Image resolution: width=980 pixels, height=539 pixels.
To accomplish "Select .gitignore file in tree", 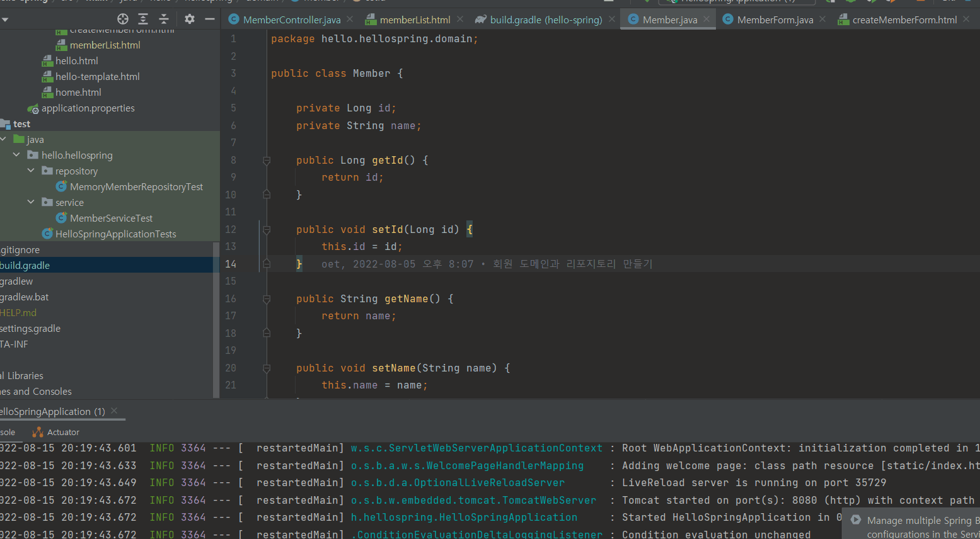I will [x=20, y=250].
